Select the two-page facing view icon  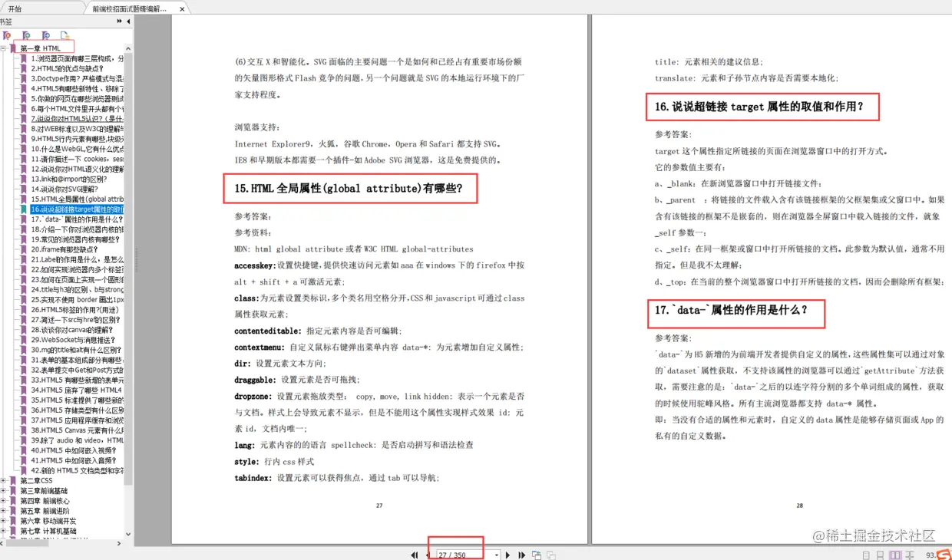(895, 555)
